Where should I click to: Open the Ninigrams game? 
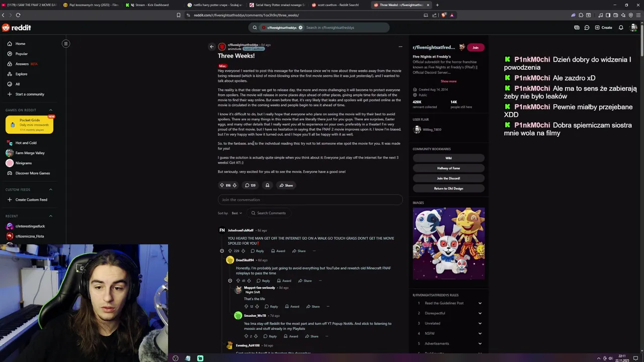pos(23,163)
